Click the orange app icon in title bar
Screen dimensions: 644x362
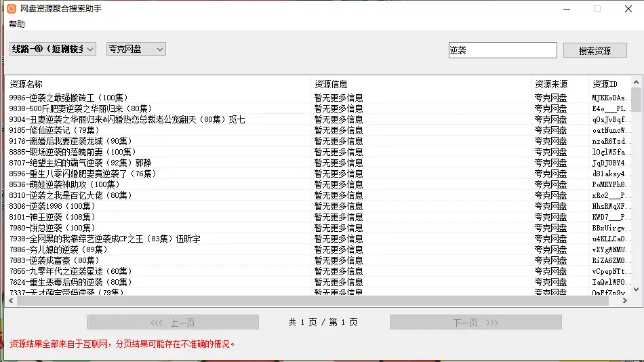click(11, 9)
